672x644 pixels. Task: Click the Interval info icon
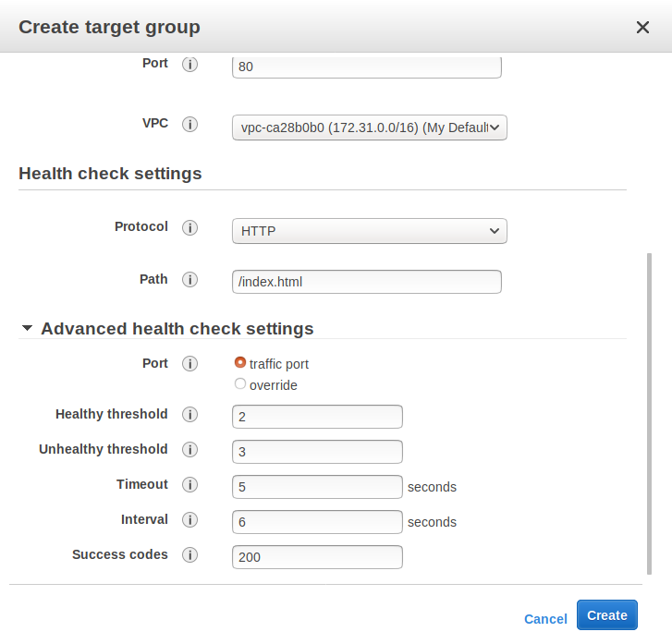tap(189, 520)
